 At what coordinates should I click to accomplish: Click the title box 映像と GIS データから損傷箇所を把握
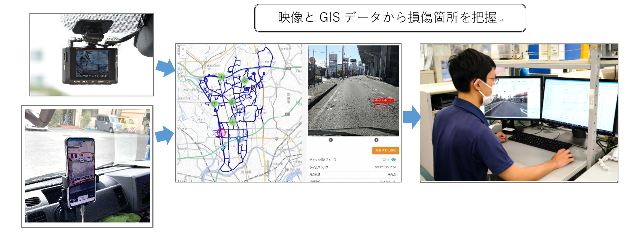pyautogui.click(x=390, y=18)
